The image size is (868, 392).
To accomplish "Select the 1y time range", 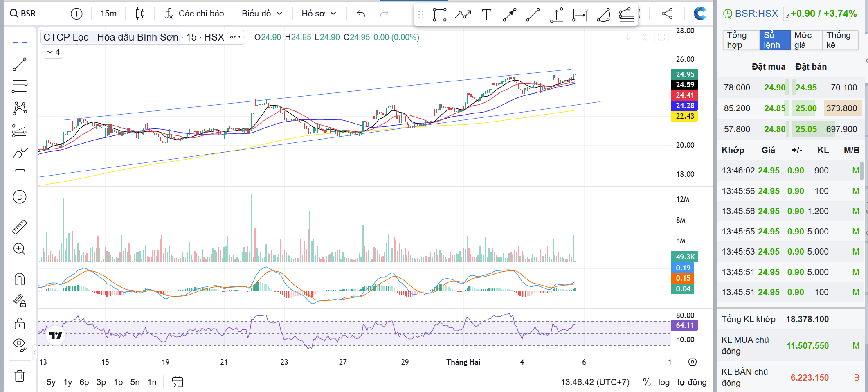I will click(68, 382).
